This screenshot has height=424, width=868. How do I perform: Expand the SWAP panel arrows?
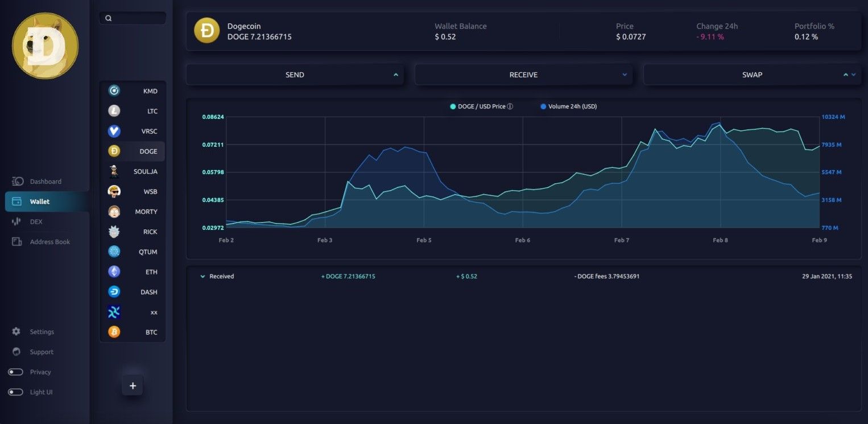849,75
